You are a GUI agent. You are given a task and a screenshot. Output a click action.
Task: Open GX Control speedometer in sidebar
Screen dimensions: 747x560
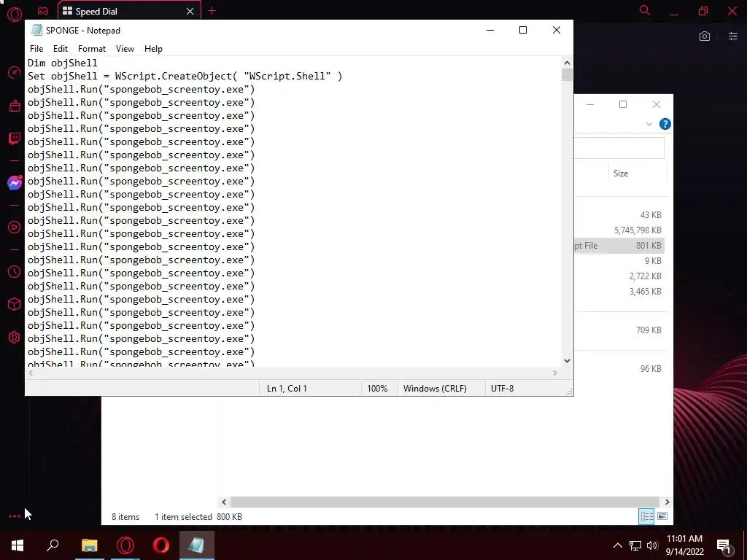(15, 73)
